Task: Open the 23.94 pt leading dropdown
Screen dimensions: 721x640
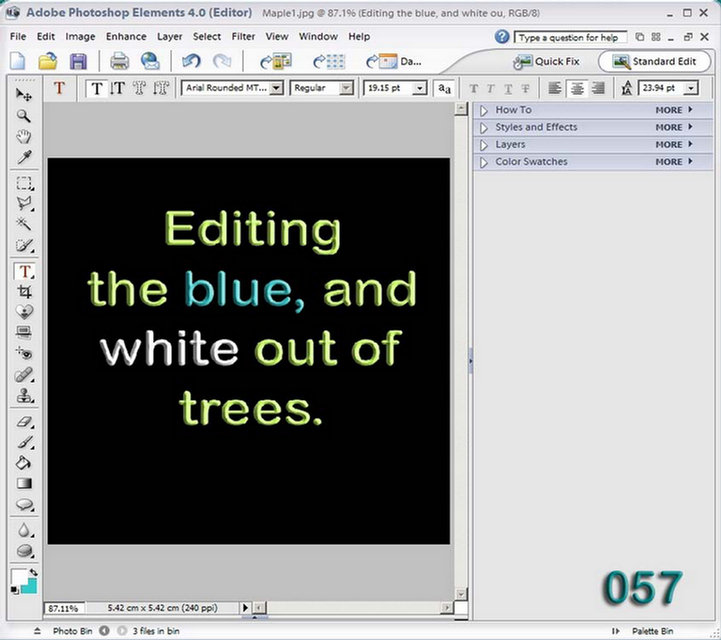Action: 691,88
